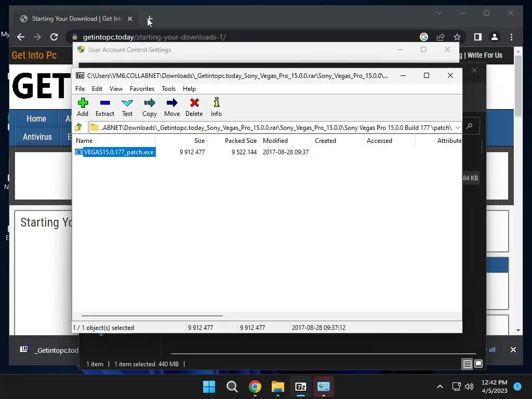Open File Explorer from taskbar
Image resolution: width=532 pixels, height=399 pixels.
(x=278, y=387)
